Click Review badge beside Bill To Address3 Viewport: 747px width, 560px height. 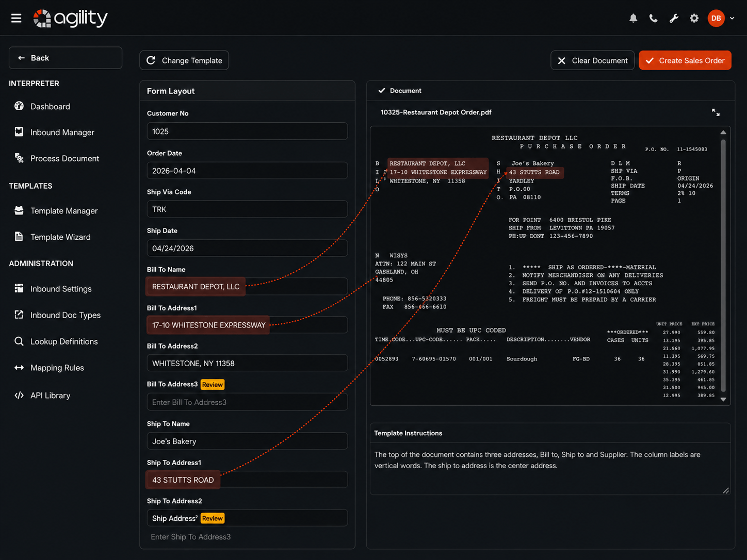click(213, 385)
